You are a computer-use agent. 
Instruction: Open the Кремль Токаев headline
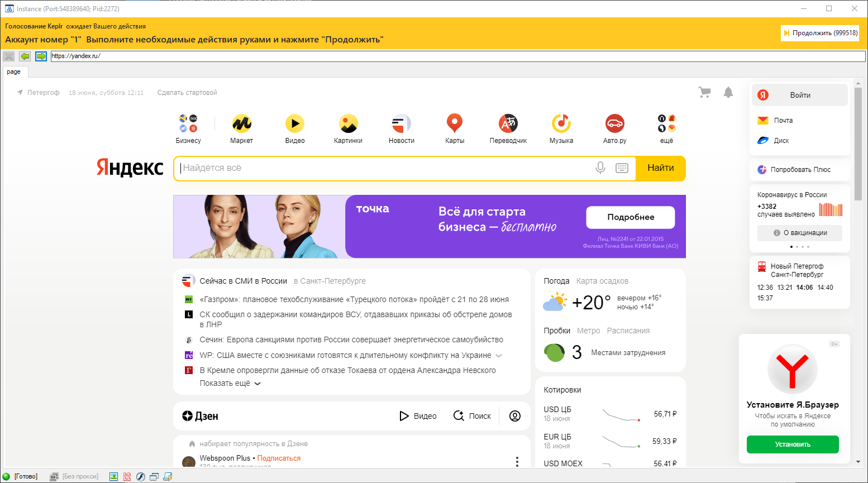coord(347,370)
